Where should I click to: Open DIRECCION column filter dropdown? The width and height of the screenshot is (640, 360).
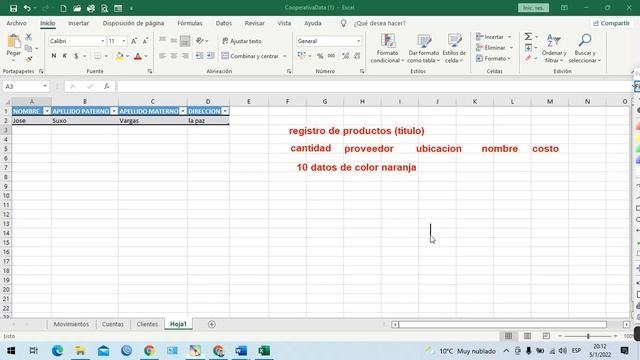pyautogui.click(x=225, y=111)
